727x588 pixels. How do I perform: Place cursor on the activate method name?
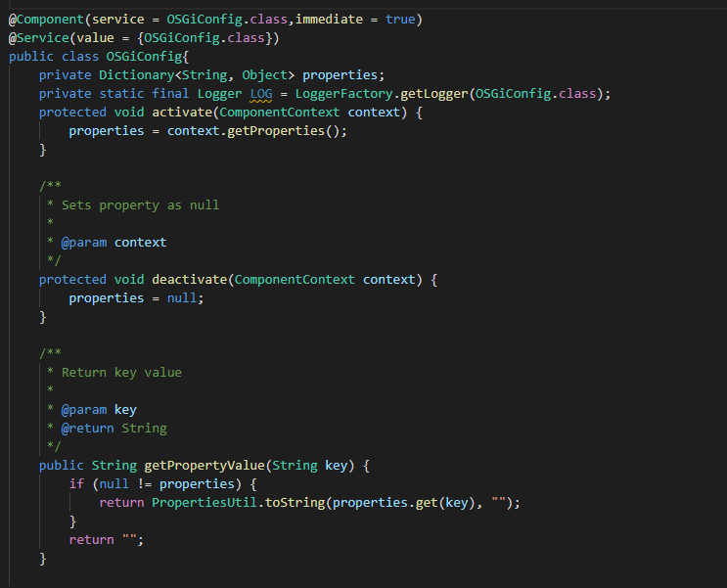coord(182,113)
